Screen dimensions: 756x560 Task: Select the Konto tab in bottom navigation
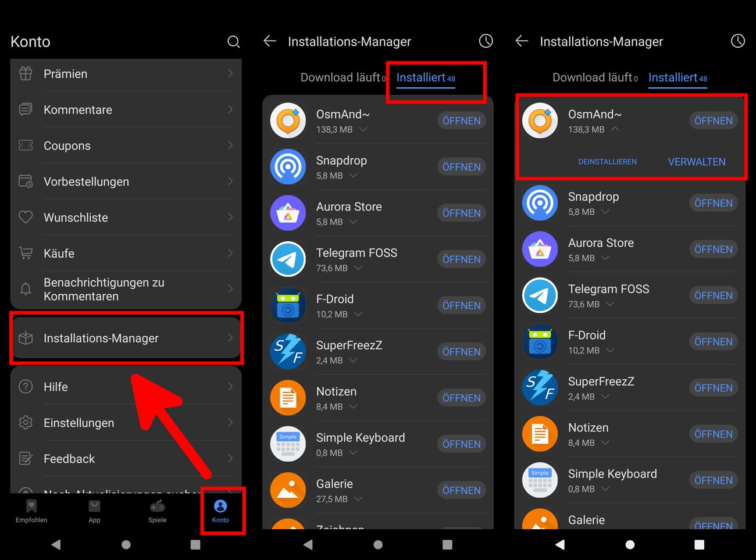(x=220, y=511)
